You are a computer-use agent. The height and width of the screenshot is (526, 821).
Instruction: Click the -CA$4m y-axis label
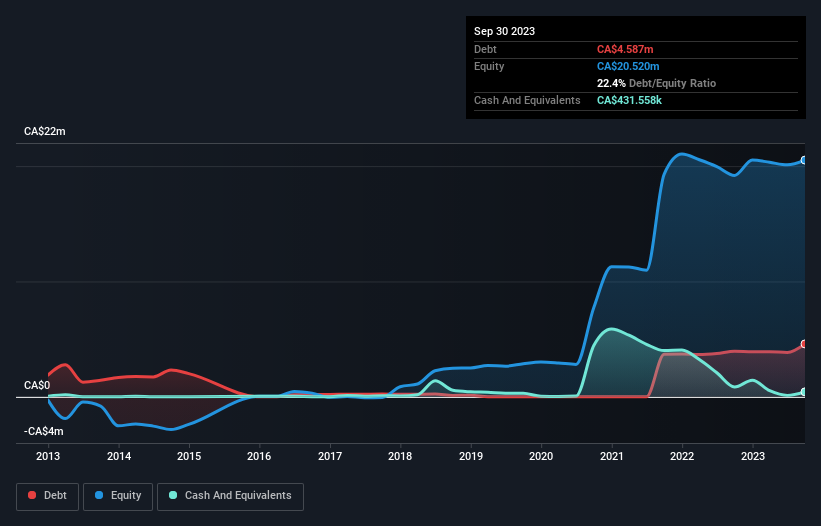43,431
